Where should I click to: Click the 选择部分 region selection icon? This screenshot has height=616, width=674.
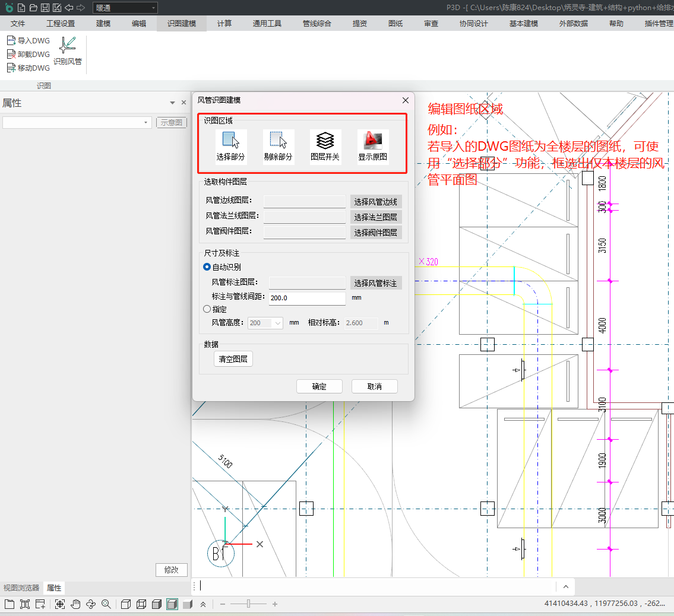[230, 141]
